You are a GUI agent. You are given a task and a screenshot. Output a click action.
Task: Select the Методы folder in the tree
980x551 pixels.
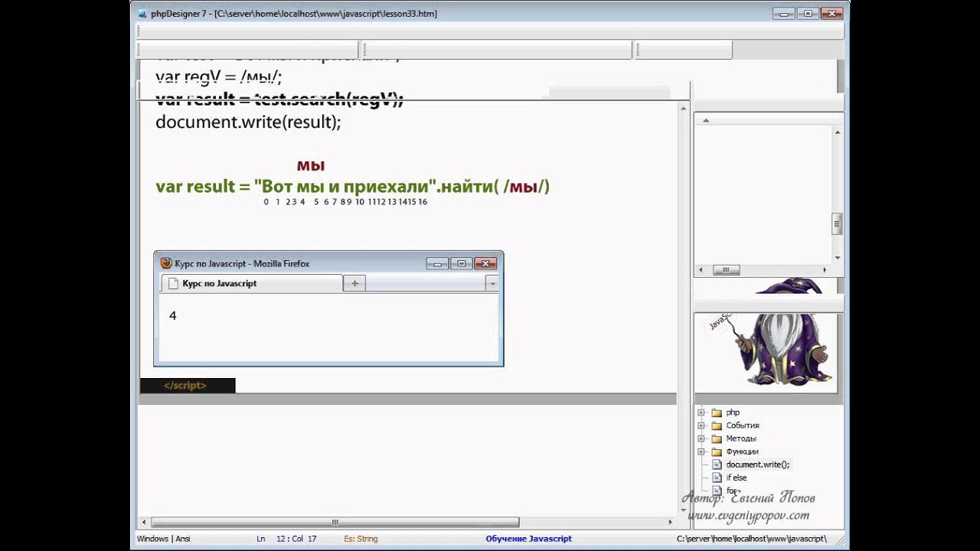(x=740, y=439)
